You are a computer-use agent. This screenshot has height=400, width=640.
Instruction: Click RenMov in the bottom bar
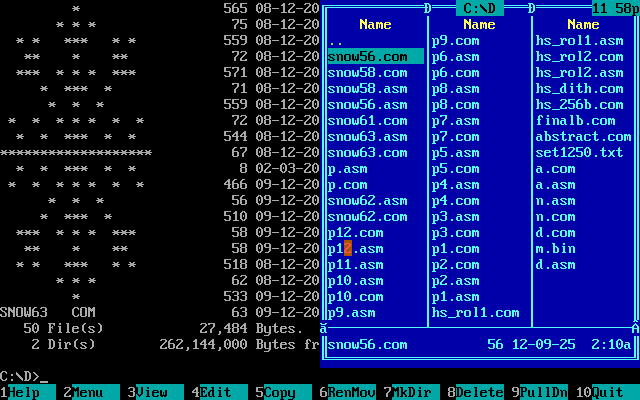click(x=348, y=393)
